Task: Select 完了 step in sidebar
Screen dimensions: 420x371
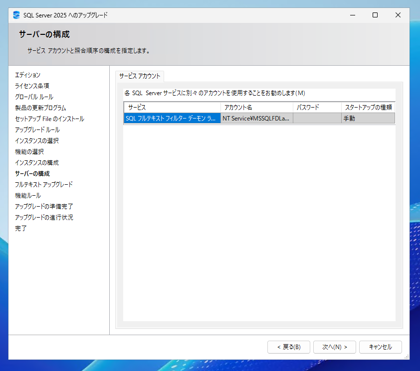Action: coord(21,228)
